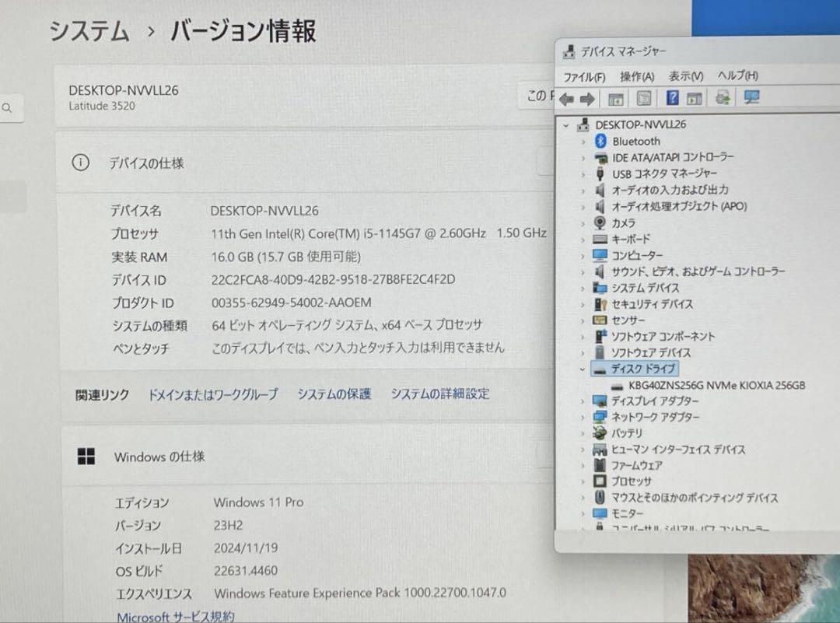This screenshot has width=840, height=623.
Task: Open the 操作(A) menu
Action: (637, 76)
